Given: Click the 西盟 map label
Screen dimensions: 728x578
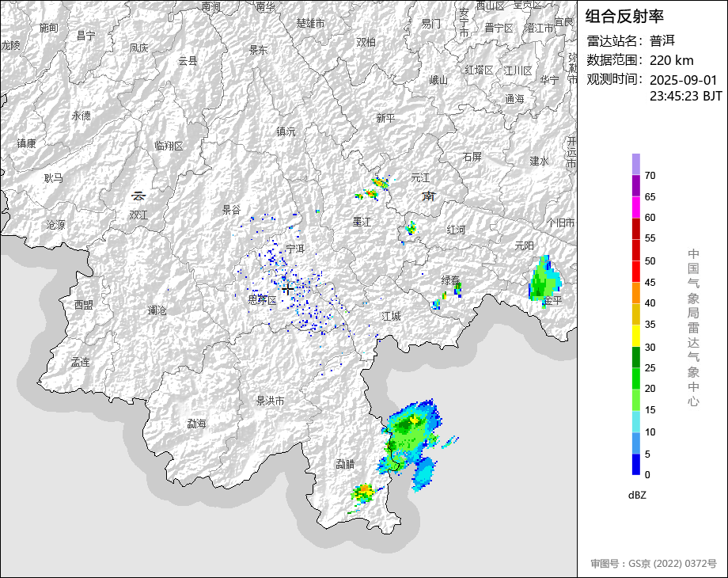Looking at the screenshot, I should click(x=84, y=305).
